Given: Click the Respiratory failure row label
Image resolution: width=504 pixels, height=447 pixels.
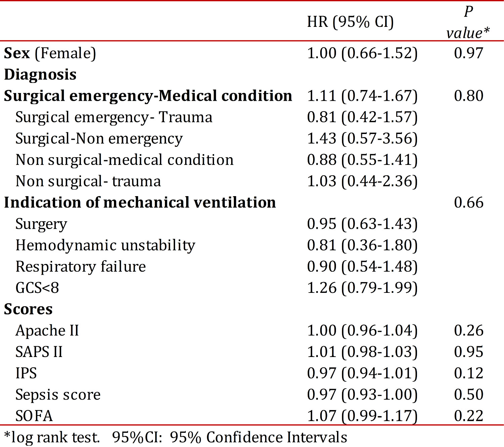Looking at the screenshot, I should pos(81,267).
